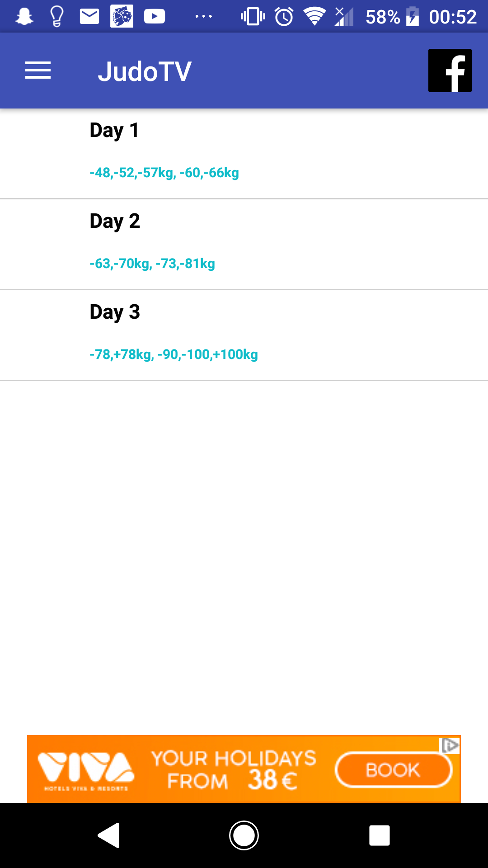
Task: Tap the Facebook icon in header
Action: [x=450, y=71]
